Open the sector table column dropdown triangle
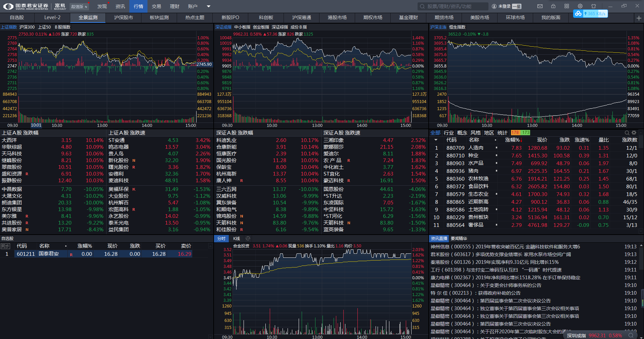The image size is (644, 339). coord(436,140)
